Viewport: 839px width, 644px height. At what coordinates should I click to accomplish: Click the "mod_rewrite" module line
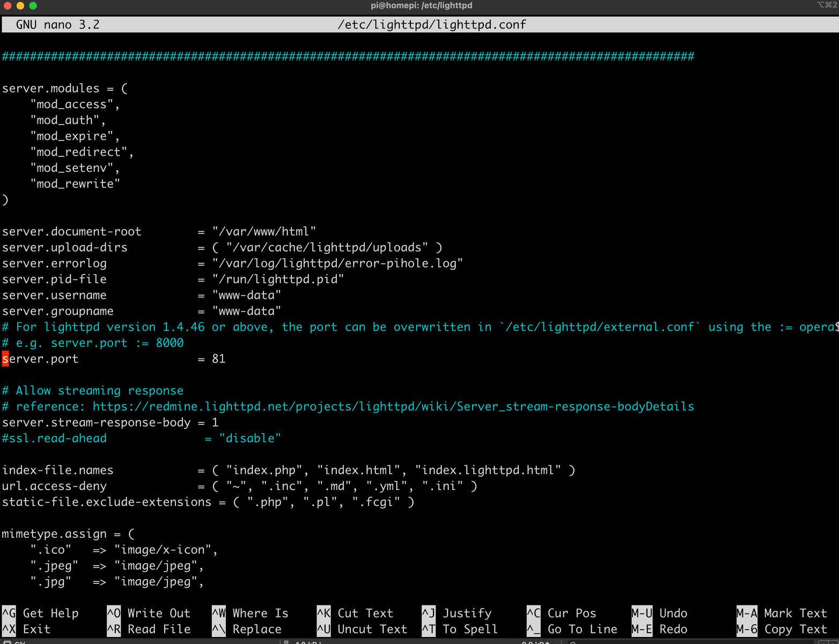75,184
